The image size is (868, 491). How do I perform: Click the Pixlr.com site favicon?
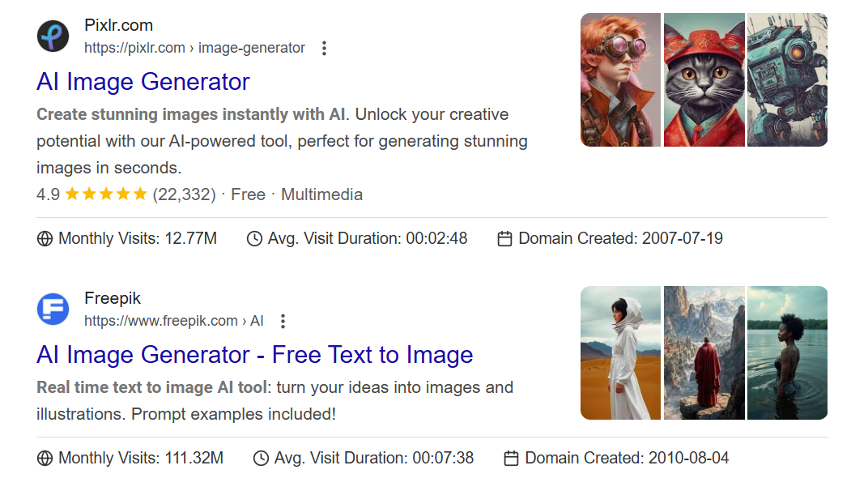(53, 36)
